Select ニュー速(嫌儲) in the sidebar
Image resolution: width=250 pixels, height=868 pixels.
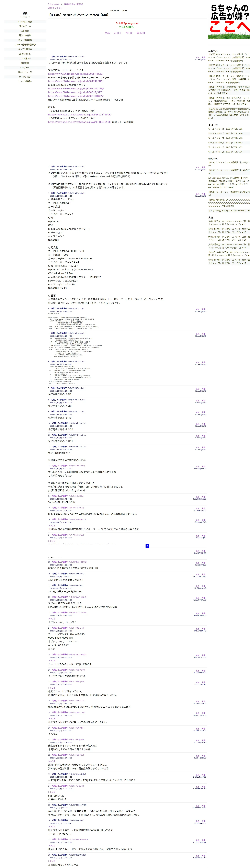tap(25, 40)
